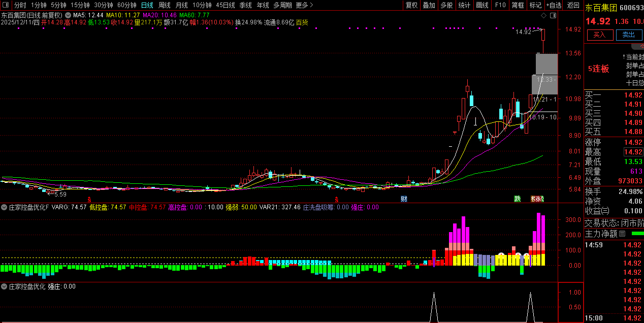
Task: Click the 财 financial marker on the chart
Action: (404, 199)
